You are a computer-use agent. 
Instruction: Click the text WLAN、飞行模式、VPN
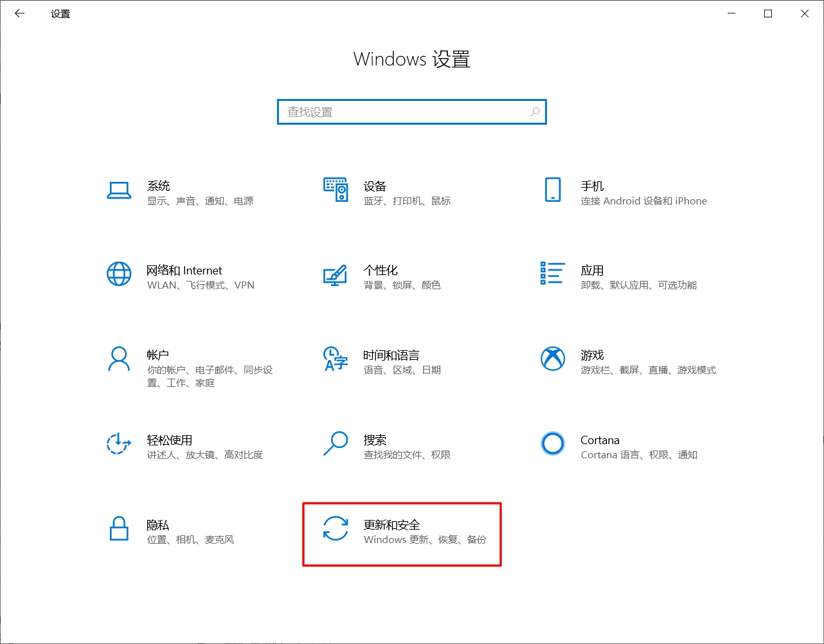(201, 285)
